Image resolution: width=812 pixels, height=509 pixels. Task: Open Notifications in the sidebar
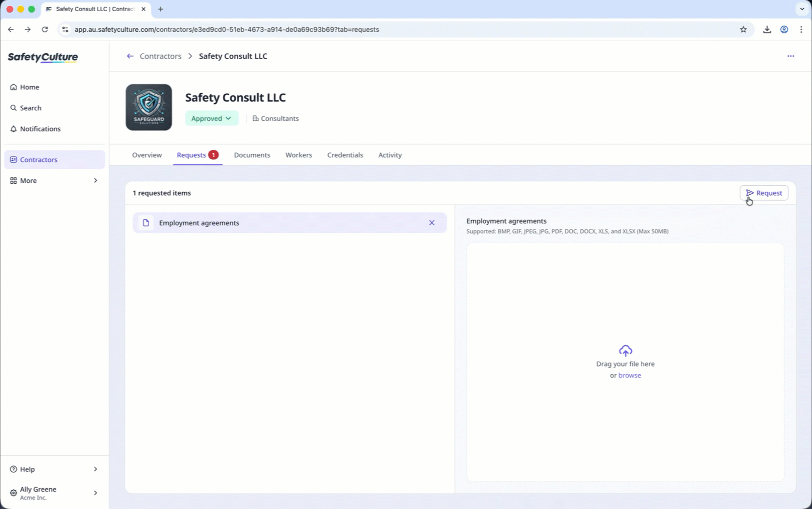54,129
